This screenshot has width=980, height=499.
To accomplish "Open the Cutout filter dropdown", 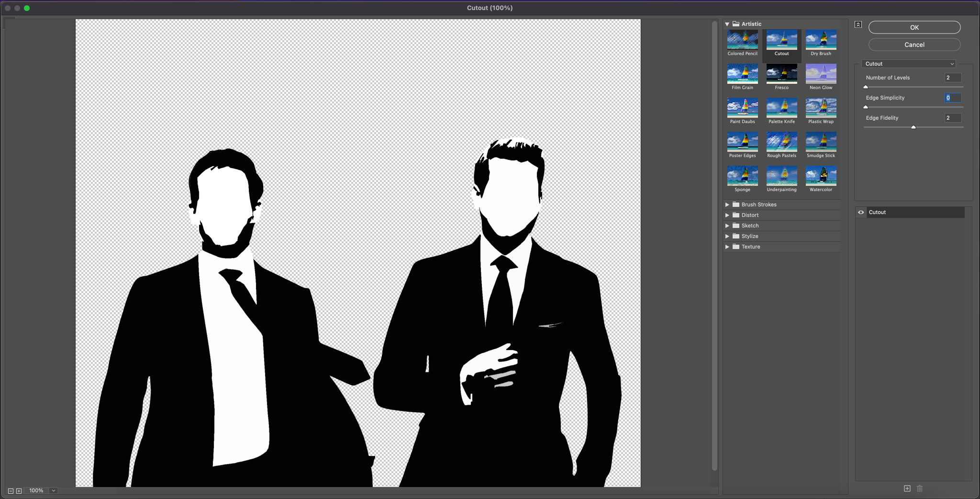I will coord(909,64).
